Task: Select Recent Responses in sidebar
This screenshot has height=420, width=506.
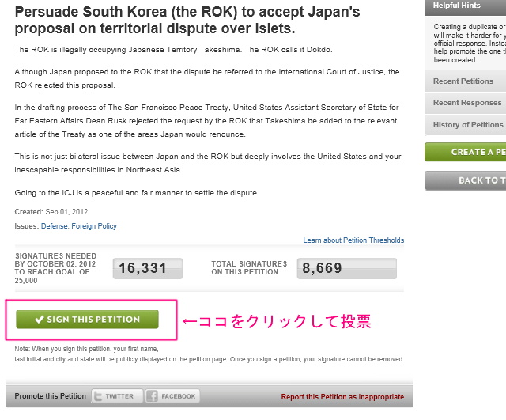Action: [466, 103]
